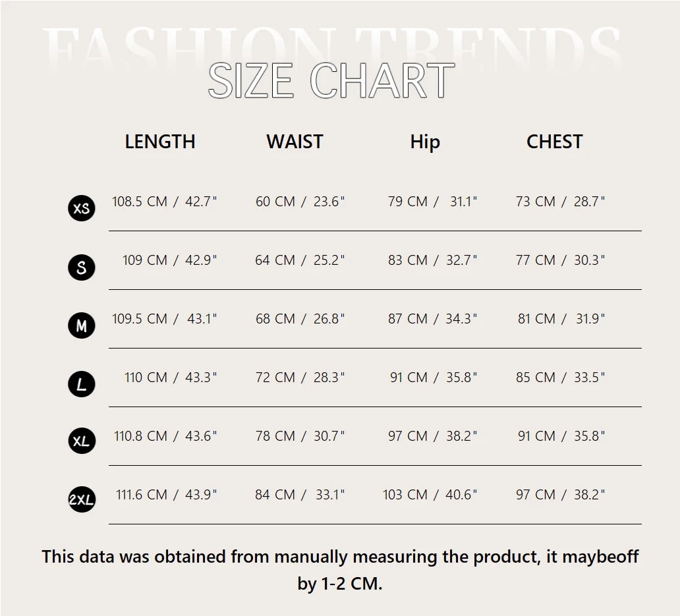Select the Hip column header
680x616 pixels.
pos(425,142)
